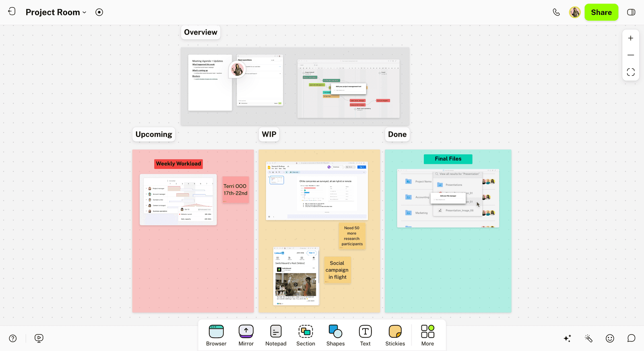Select the Section tool
The width and height of the screenshot is (644, 351).
coord(305,335)
